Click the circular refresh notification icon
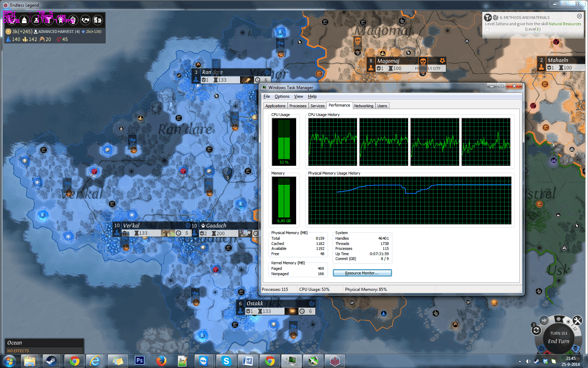This screenshot has height=368, width=588. pyautogui.click(x=536, y=330)
